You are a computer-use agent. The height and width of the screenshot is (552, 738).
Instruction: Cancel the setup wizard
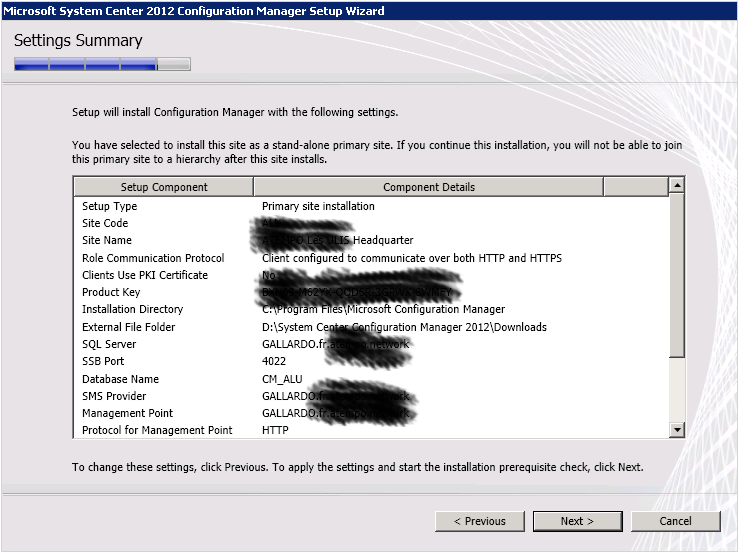(x=675, y=521)
